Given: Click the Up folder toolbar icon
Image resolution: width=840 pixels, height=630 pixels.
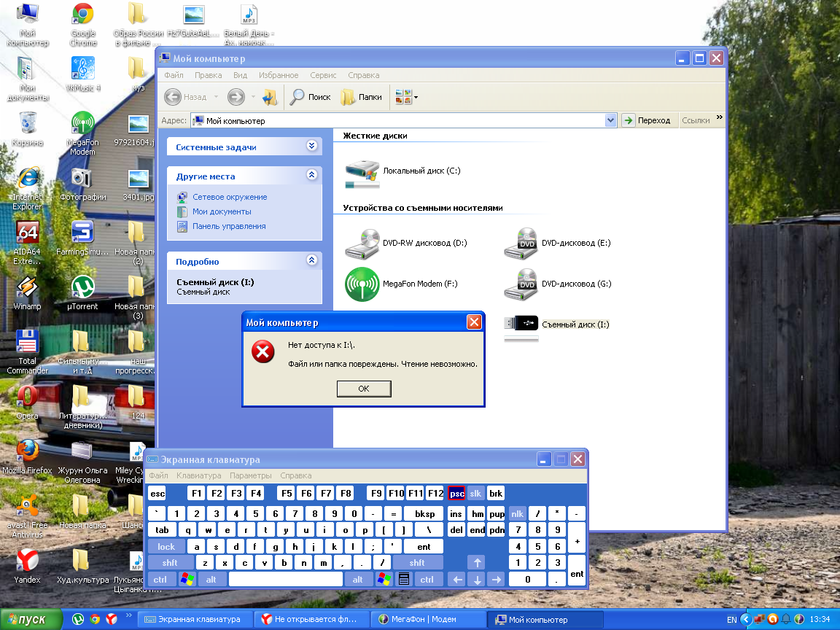Looking at the screenshot, I should [x=270, y=97].
